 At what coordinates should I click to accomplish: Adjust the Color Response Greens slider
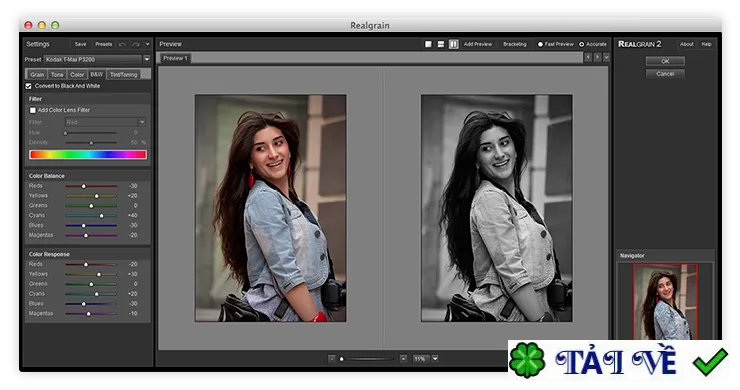pos(91,284)
